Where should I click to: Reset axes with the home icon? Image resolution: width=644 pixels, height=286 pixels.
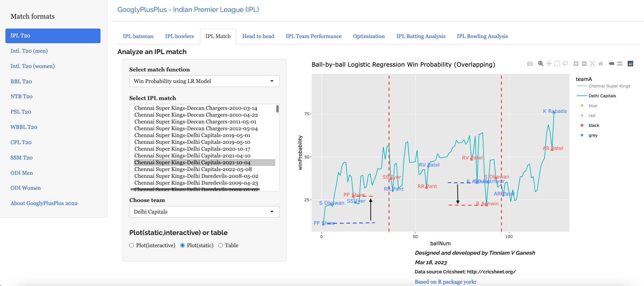point(601,64)
